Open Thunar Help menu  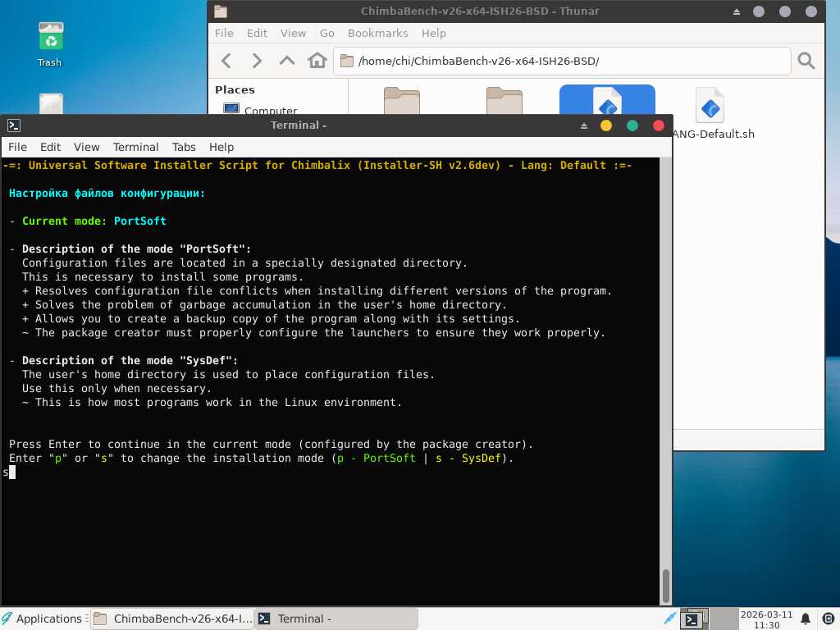[x=433, y=33]
